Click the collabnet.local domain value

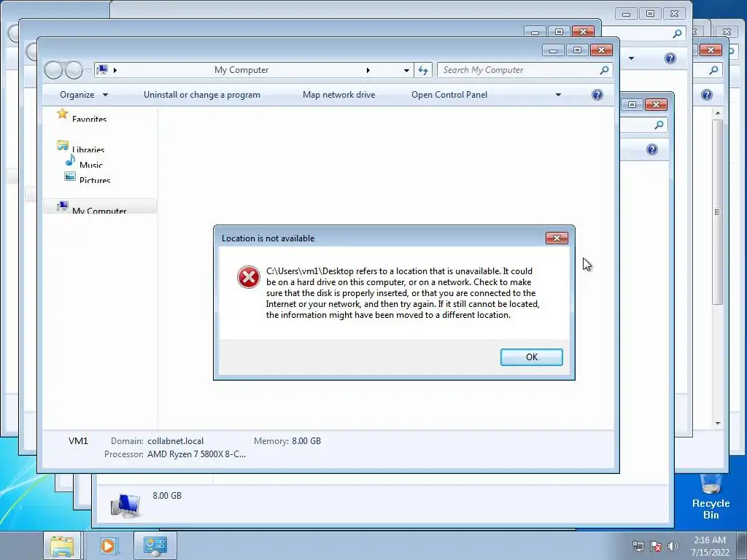pos(175,441)
